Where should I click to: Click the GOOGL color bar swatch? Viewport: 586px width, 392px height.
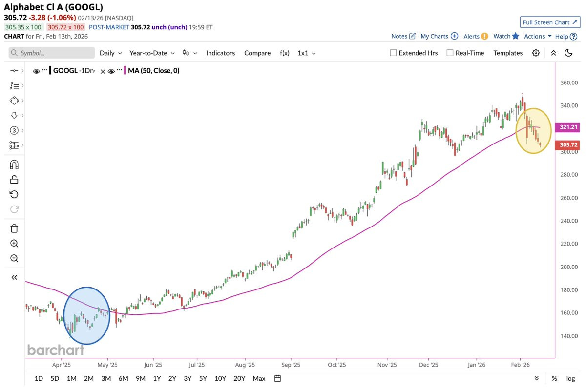coord(50,71)
